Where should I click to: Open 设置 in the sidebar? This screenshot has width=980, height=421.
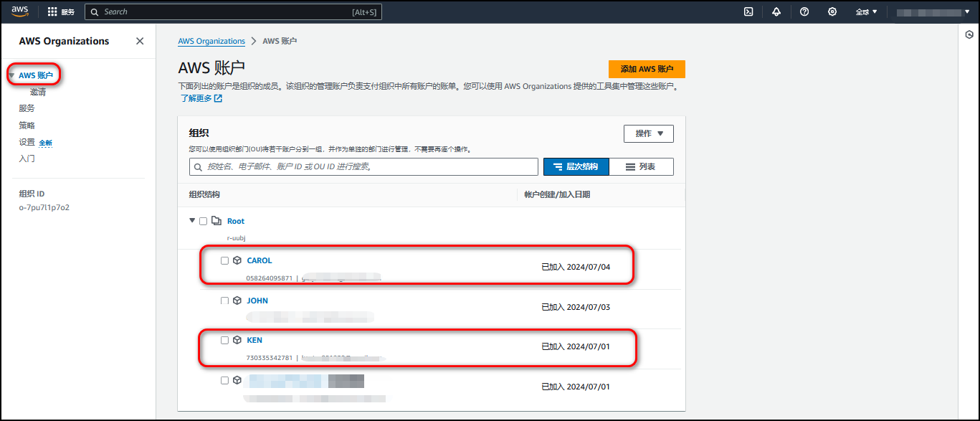click(27, 142)
